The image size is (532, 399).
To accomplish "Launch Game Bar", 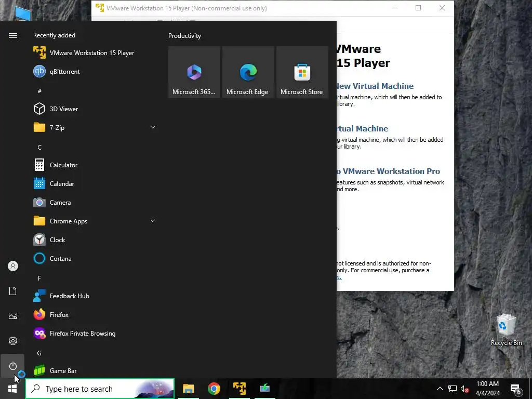I will coord(95,370).
